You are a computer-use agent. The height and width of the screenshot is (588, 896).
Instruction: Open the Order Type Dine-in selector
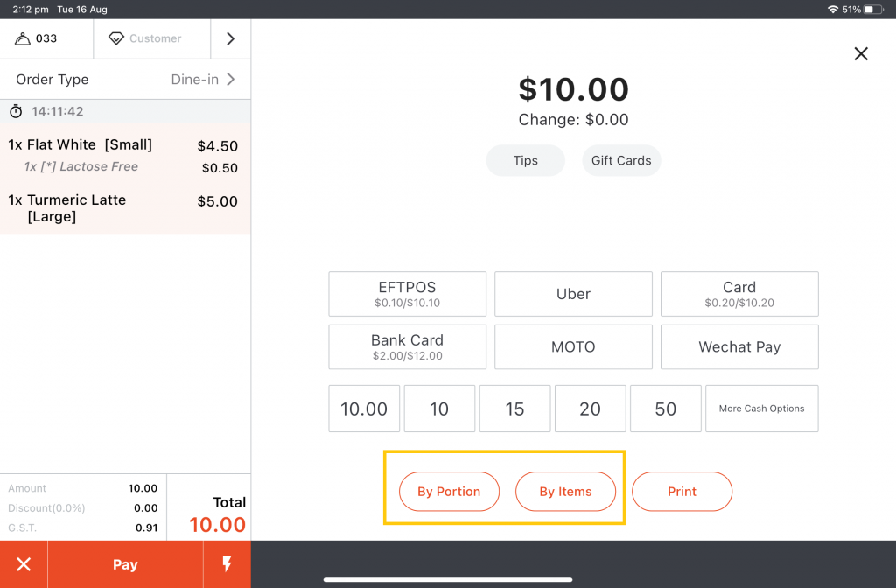125,80
